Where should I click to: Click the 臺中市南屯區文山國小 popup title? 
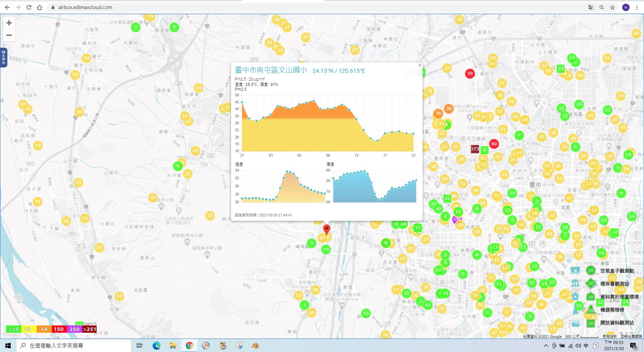click(271, 70)
